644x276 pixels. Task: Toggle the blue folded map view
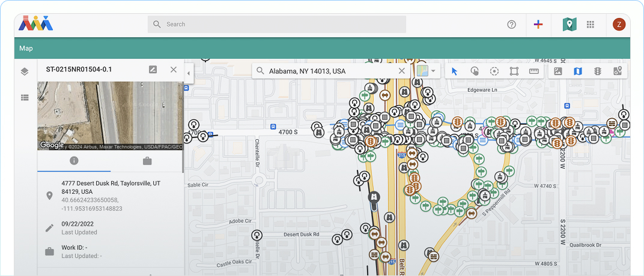(577, 71)
